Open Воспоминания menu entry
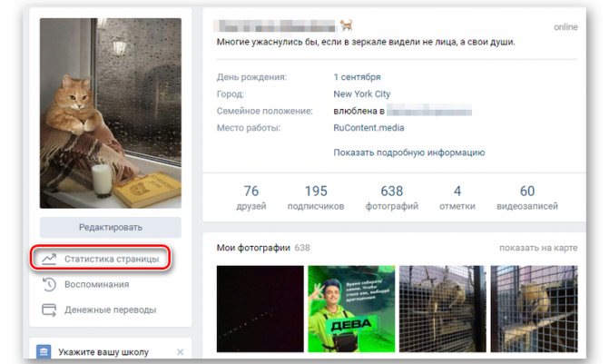 [97, 284]
